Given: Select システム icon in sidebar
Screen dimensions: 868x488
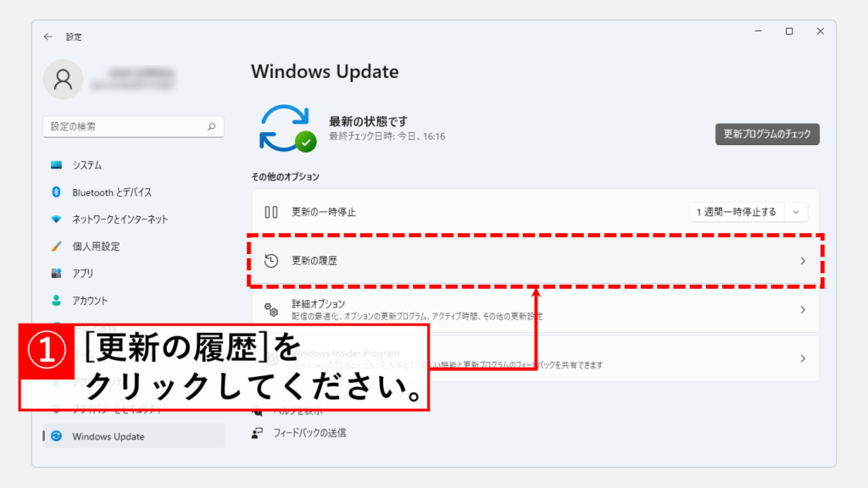Looking at the screenshot, I should [56, 165].
